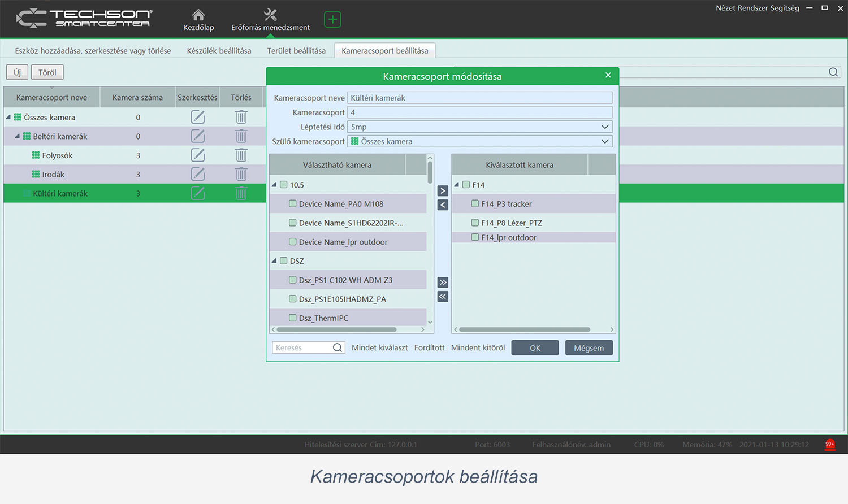The width and height of the screenshot is (848, 504).
Task: Tick the Dsz_ThermIPC camera checkbox
Action: pos(293,318)
